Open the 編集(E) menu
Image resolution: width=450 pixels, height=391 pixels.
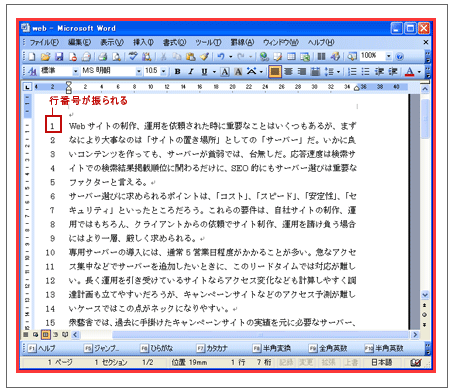(79, 42)
